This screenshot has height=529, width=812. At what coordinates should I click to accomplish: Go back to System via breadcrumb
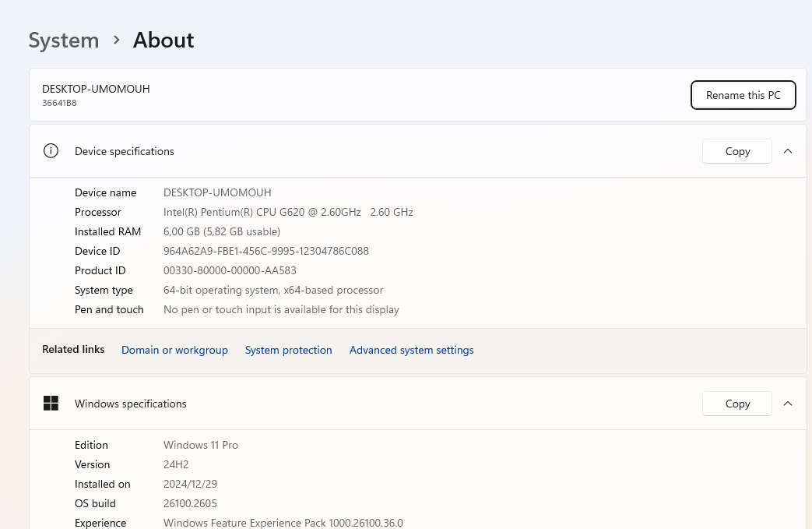64,41
